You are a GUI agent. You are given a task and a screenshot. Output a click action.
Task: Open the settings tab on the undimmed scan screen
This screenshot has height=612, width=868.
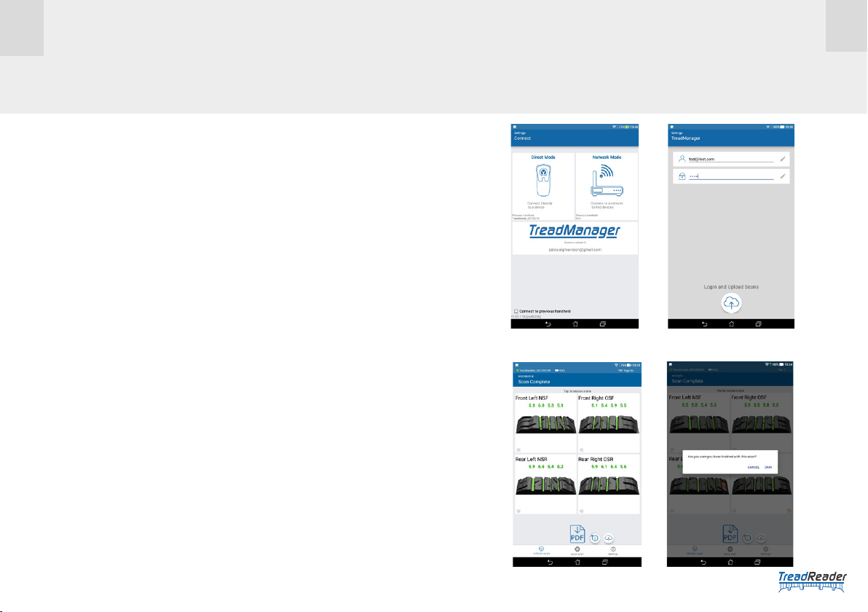613,550
